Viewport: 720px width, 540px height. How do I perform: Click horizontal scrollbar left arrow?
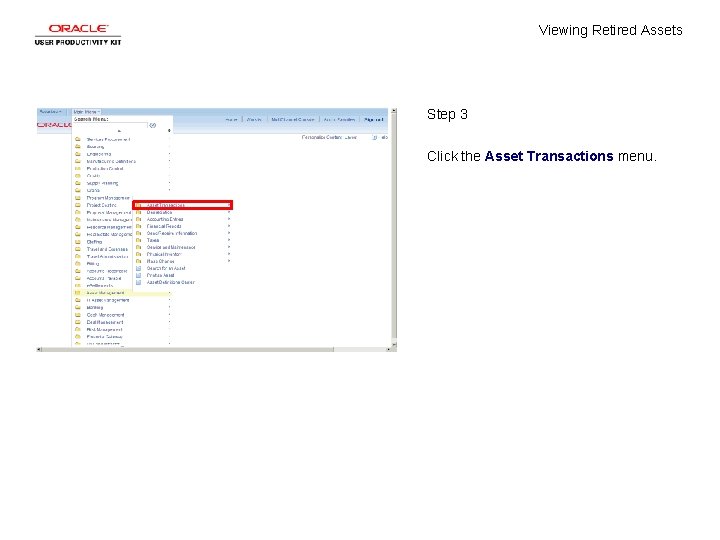coord(39,349)
